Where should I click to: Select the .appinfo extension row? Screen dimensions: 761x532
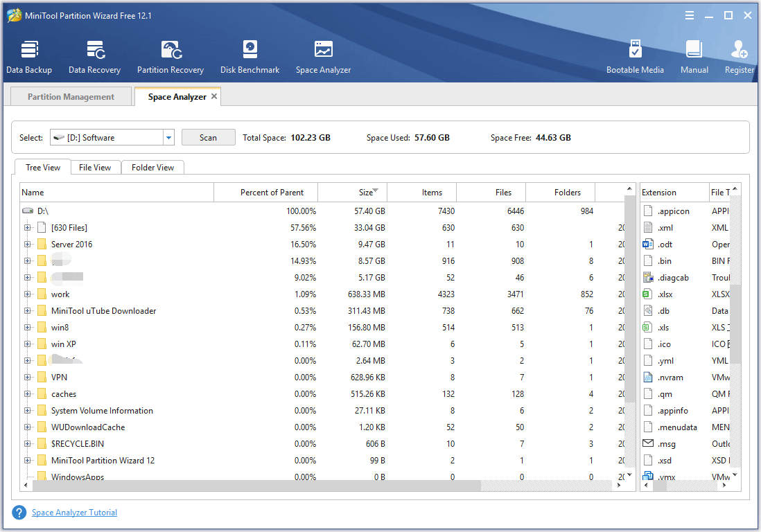[x=685, y=410]
